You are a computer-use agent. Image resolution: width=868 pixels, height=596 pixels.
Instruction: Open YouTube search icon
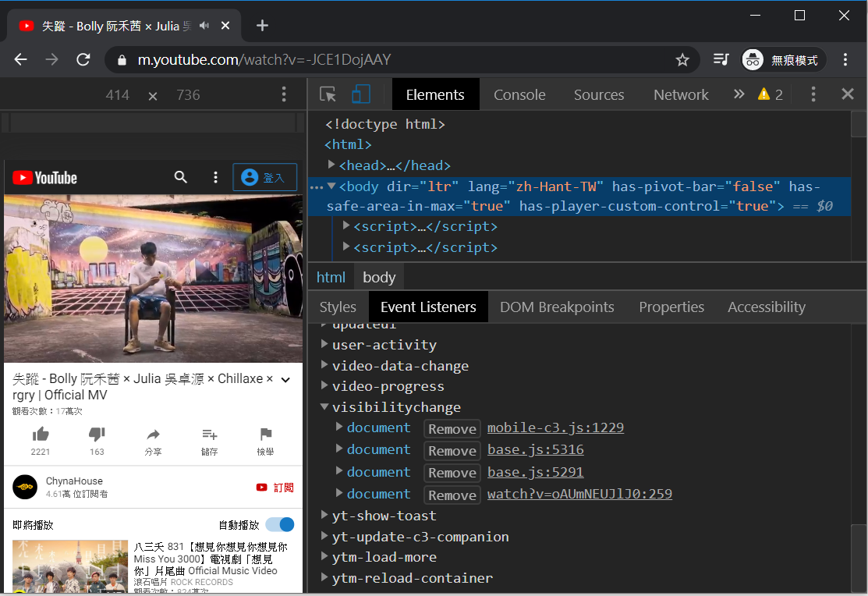tap(180, 177)
